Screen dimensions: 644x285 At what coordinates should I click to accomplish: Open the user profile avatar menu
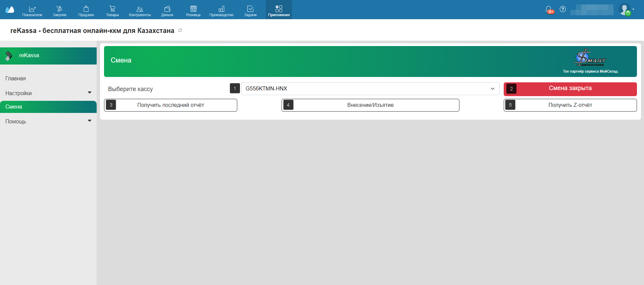click(625, 9)
